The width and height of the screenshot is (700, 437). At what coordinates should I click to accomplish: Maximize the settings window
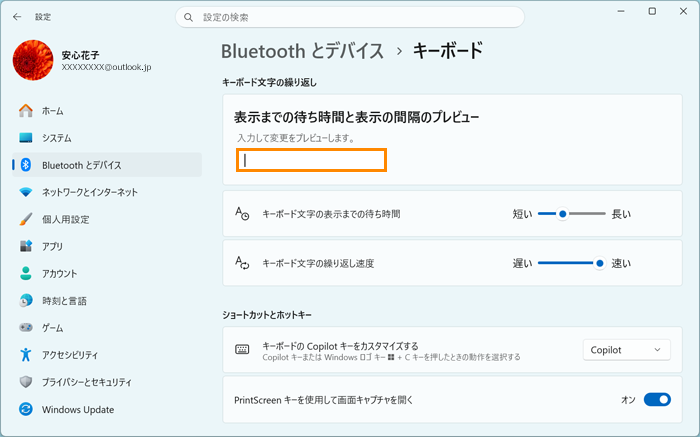[652, 11]
